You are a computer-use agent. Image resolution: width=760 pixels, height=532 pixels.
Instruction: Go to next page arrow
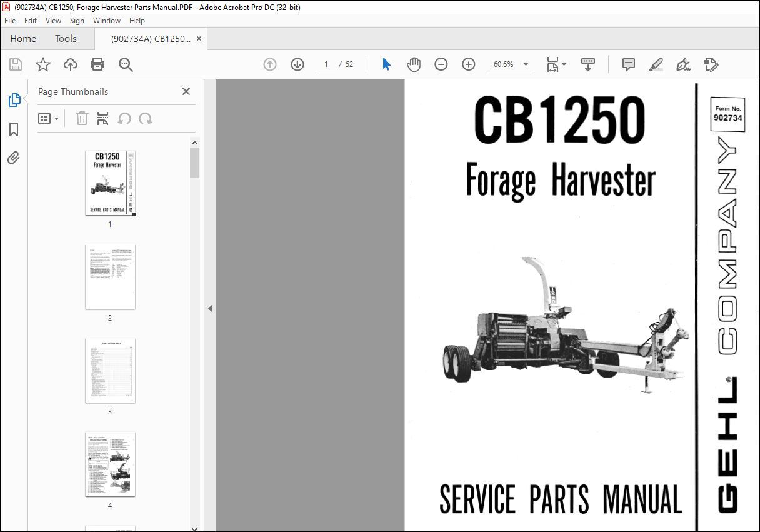pos(297,64)
